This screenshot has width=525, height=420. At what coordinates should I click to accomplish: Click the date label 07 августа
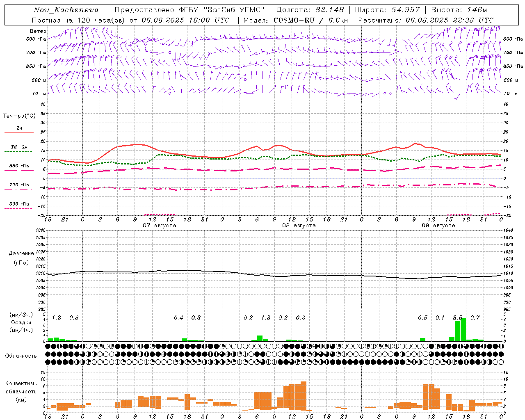[160, 226]
